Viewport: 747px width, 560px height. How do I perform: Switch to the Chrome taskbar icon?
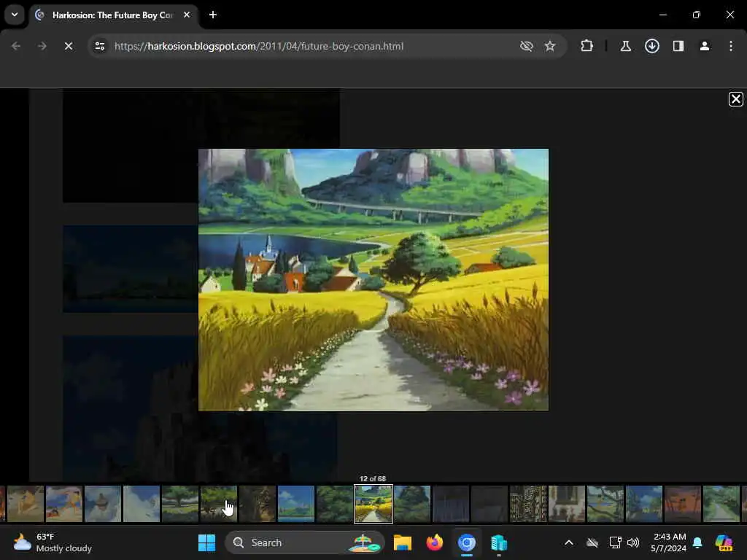[466, 542]
